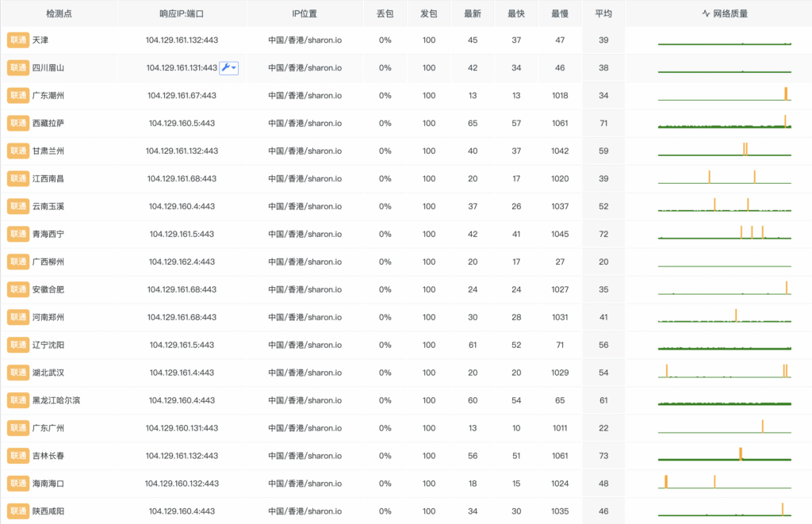Click the 响应IP:端口 column header
The image size is (812, 524).
tap(182, 13)
